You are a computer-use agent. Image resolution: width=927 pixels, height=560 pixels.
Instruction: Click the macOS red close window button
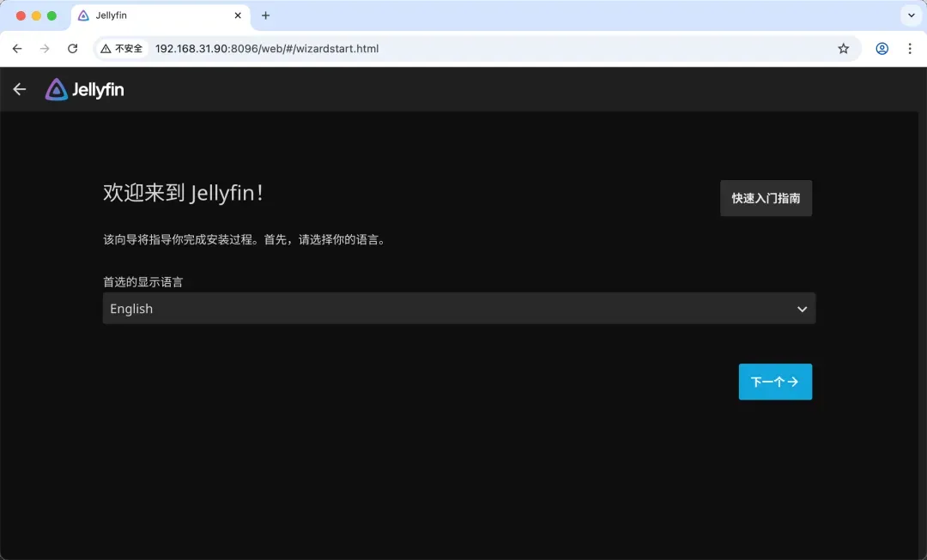tap(21, 16)
